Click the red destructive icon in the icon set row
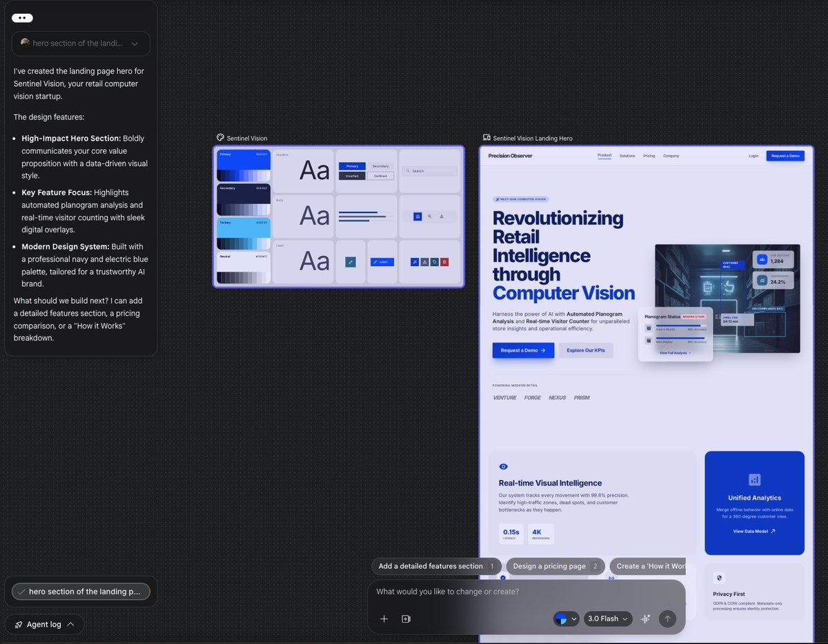Viewport: 828px width, 644px height. point(444,262)
